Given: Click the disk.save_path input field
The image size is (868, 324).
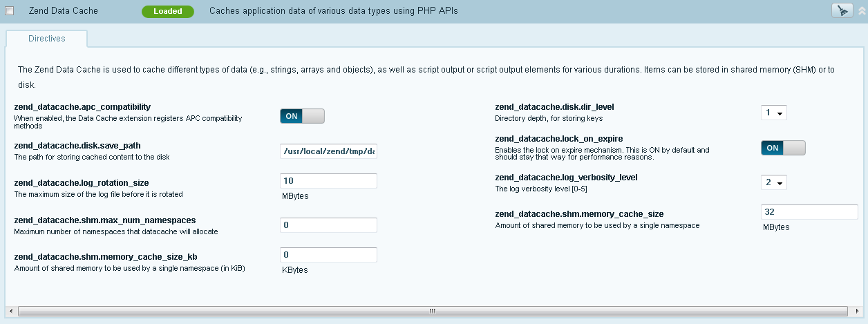Looking at the screenshot, I should coord(328,151).
